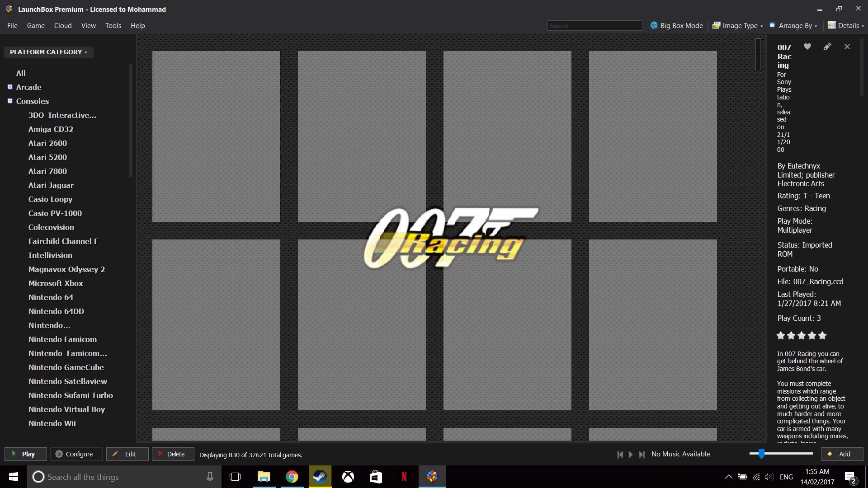Image resolution: width=868 pixels, height=488 pixels.
Task: Open the Tools menu
Action: pos(113,26)
